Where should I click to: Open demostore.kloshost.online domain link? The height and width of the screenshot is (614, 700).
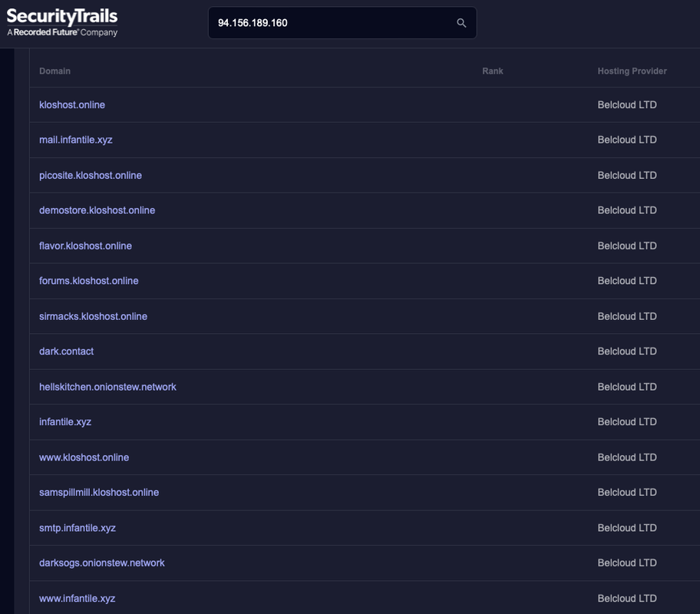[97, 210]
